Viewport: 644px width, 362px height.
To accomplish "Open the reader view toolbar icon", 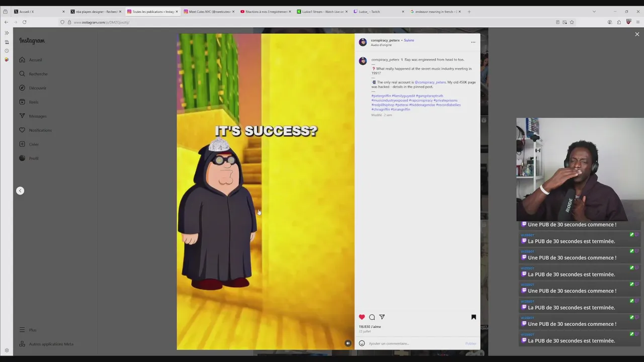I will (557, 22).
